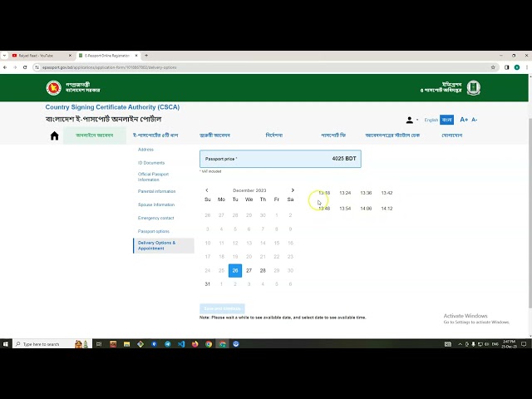532x399 pixels.
Task: Show hidden system tray icons
Action: [460, 344]
